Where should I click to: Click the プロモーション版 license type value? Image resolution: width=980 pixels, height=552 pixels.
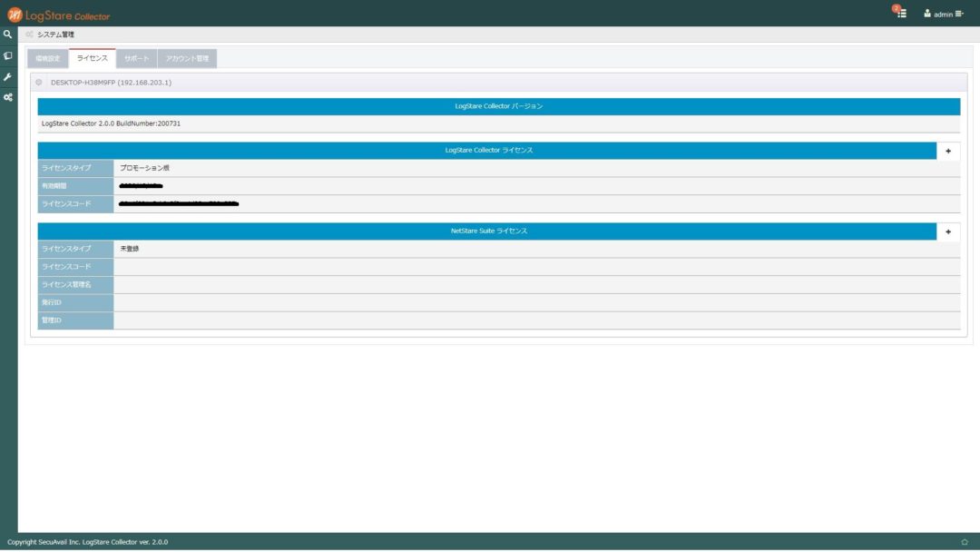144,168
